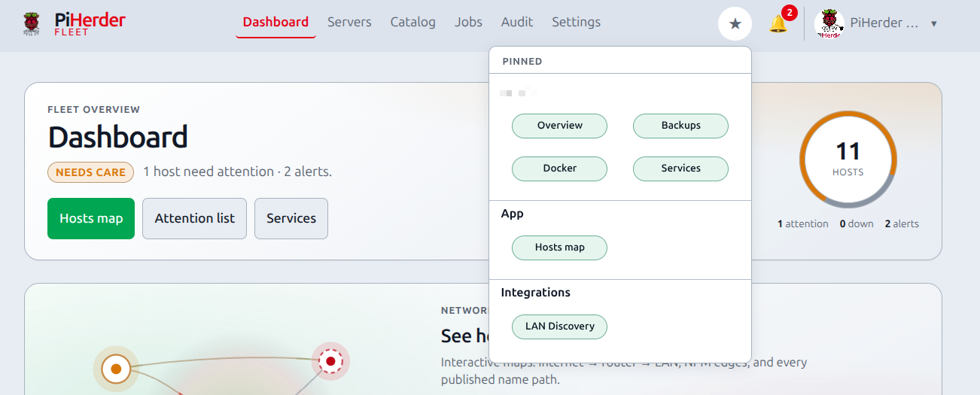
Task: Open the Audit nav tab
Action: pyautogui.click(x=517, y=22)
